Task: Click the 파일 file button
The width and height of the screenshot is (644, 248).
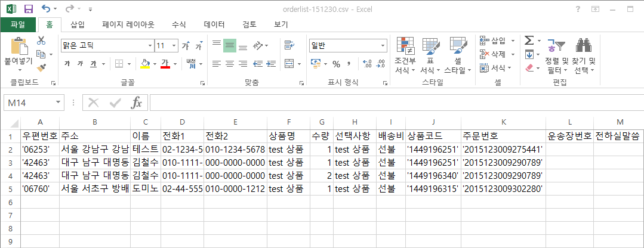Action: pyautogui.click(x=18, y=25)
